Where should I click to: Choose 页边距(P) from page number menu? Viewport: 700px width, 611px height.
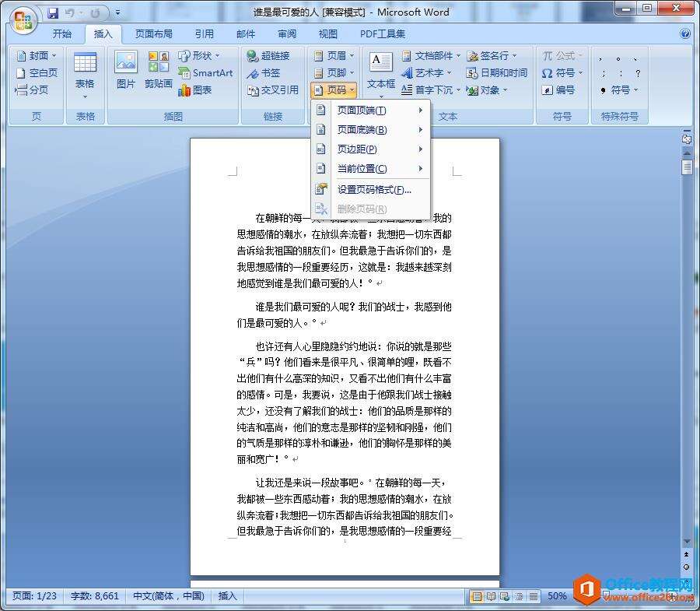(x=370, y=149)
